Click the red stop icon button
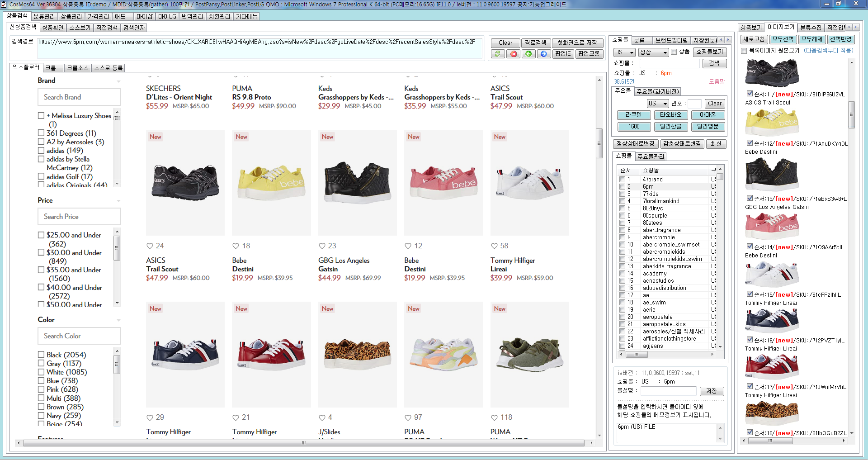The width and height of the screenshot is (868, 460). click(x=513, y=54)
